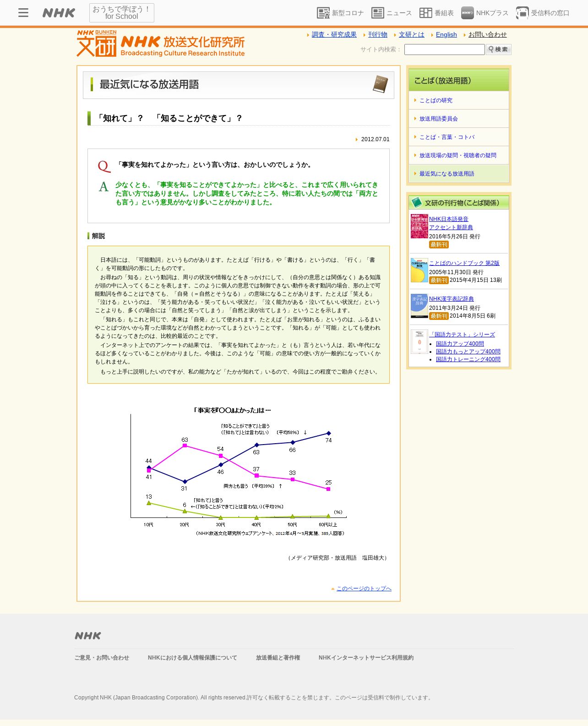The width and height of the screenshot is (588, 726).
Task: Open NHKにおける個人情報保護について footer link
Action: 192,658
